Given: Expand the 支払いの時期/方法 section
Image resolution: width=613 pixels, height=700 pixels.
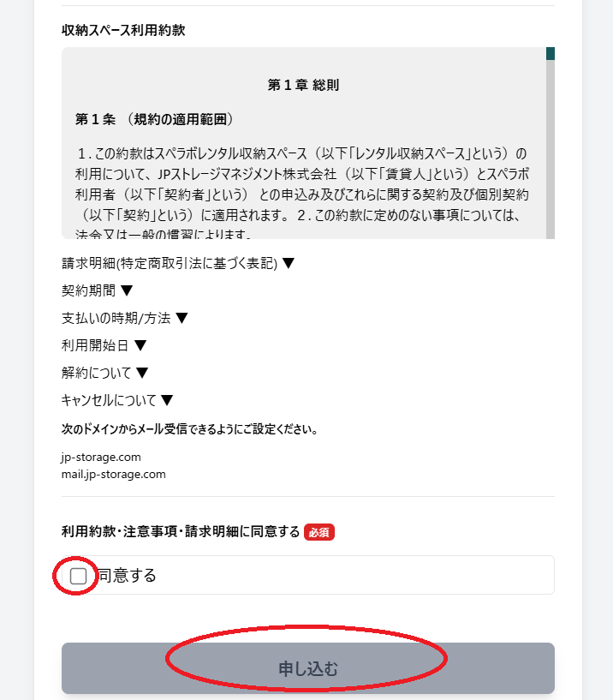Looking at the screenshot, I should pyautogui.click(x=124, y=318).
